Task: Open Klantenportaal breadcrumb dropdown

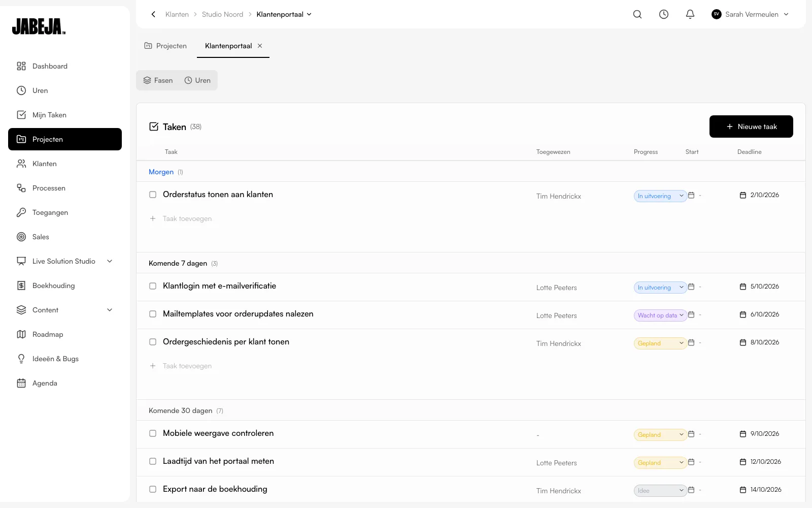Action: (284, 14)
